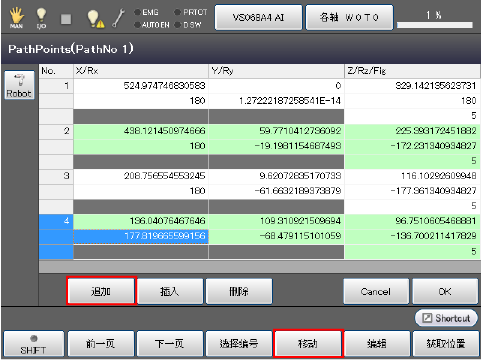Select cell -172.231340934827

coord(412,146)
